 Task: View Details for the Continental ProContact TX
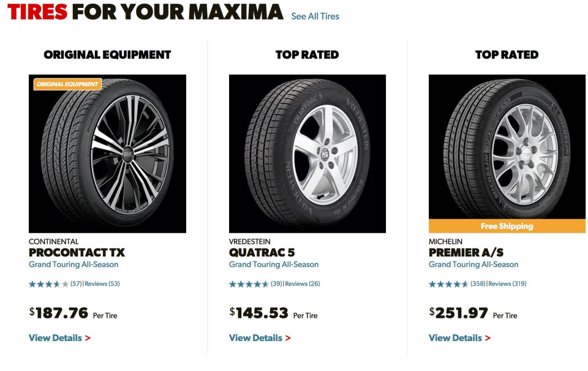click(x=55, y=337)
